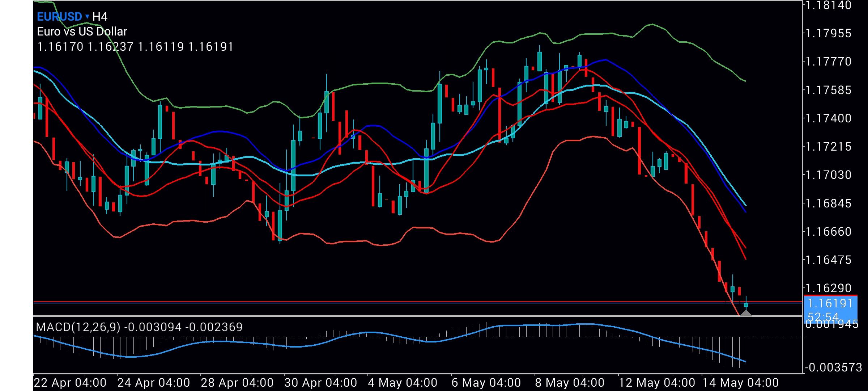The image size is (868, 391).
Task: Click price scale label 1.16845
Action: 828,203
